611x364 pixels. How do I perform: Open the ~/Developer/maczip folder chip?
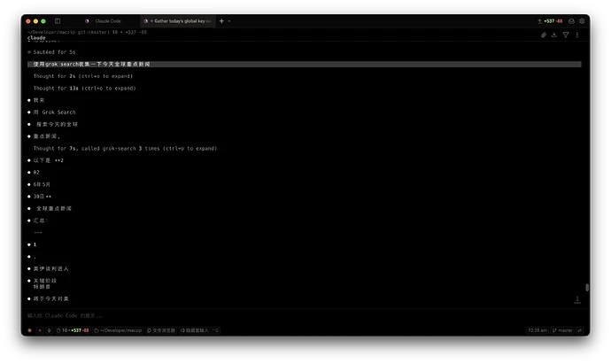coord(118,330)
